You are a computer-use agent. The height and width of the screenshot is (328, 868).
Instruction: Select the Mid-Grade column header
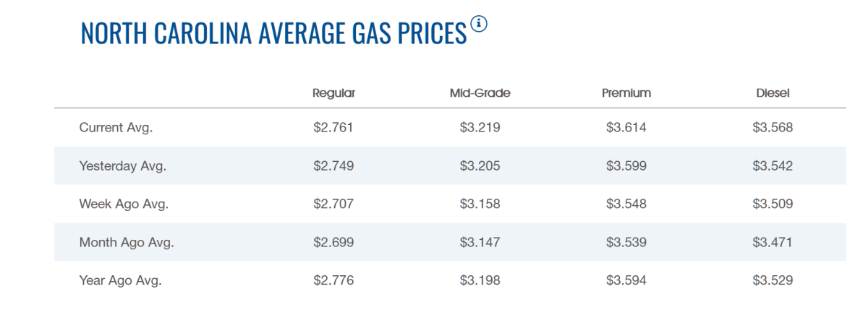pyautogui.click(x=480, y=93)
